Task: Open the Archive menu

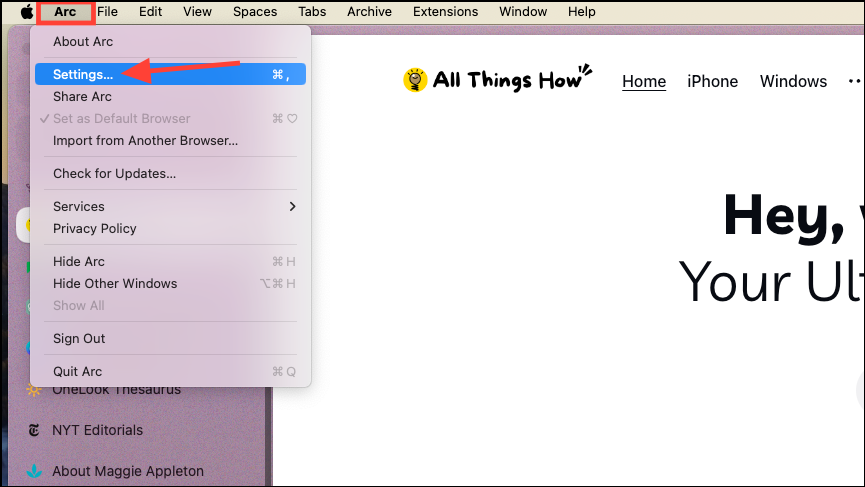Action: 370,12
